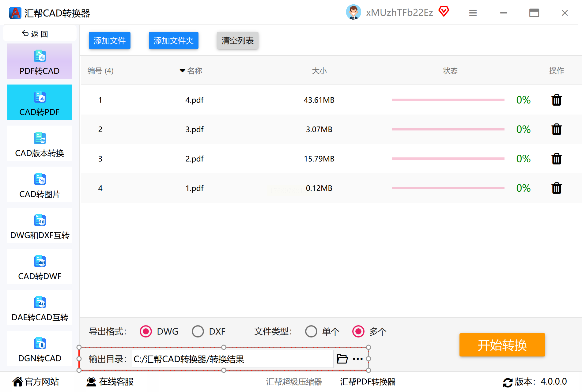Click the 15.79MB size value

319,159
